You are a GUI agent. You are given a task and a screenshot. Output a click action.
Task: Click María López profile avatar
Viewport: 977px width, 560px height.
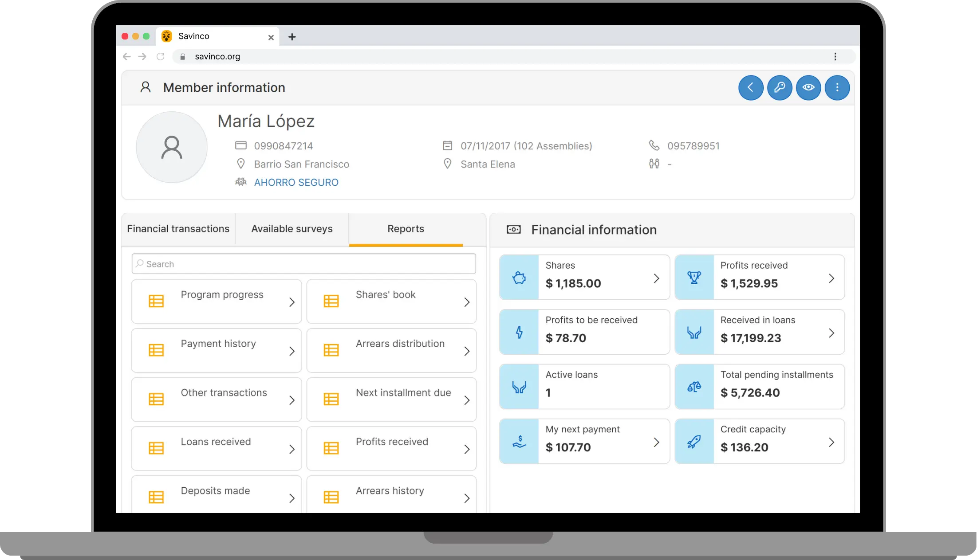tap(172, 147)
